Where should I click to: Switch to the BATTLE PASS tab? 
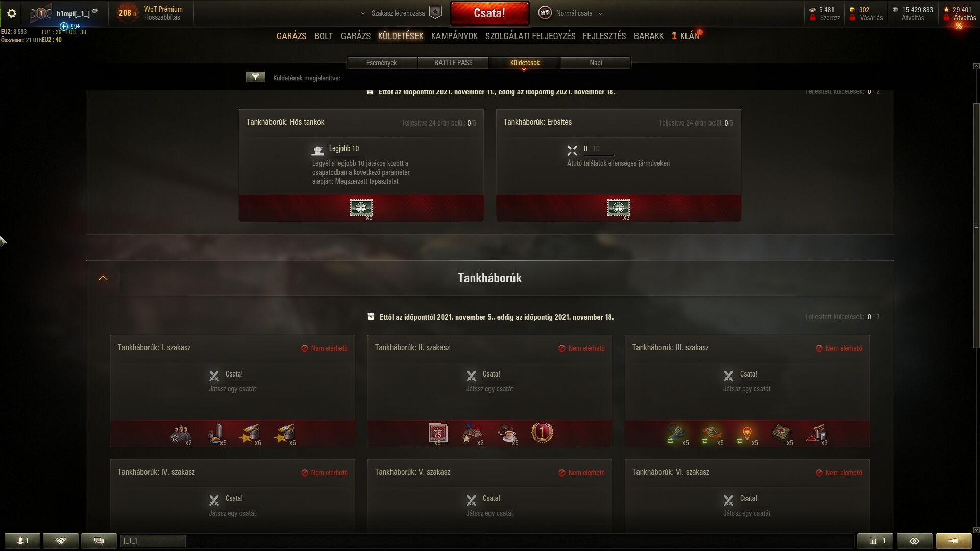453,63
